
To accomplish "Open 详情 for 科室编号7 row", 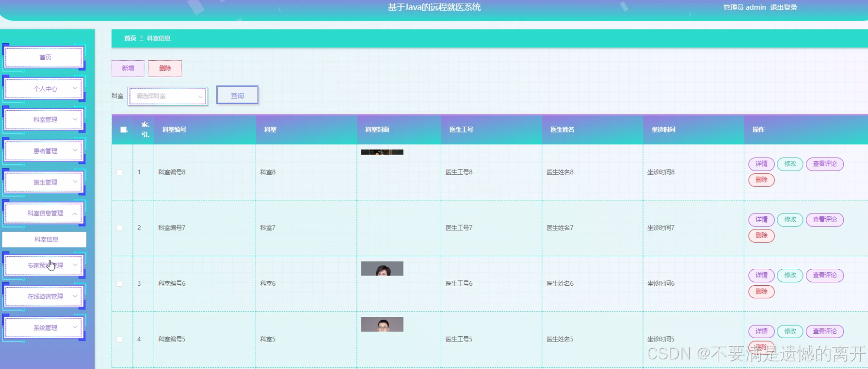I will 762,220.
